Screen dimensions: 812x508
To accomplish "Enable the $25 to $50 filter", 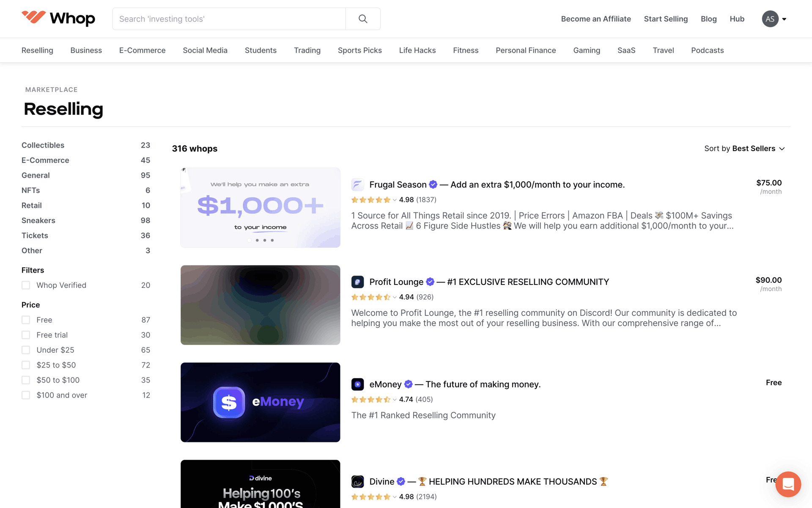I will point(26,365).
